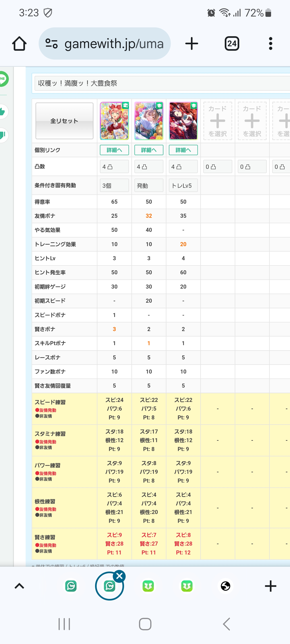Open tab switcher showing 24 tabs
290x644 pixels.
(x=232, y=44)
